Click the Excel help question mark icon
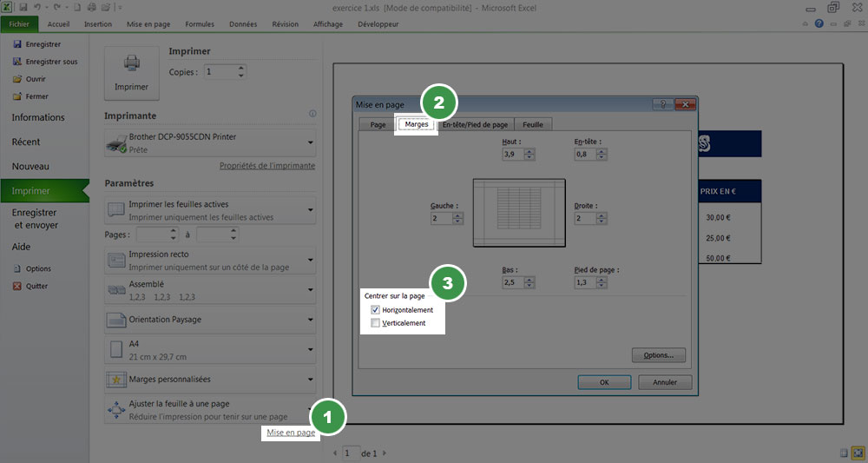The image size is (868, 463). (x=819, y=23)
